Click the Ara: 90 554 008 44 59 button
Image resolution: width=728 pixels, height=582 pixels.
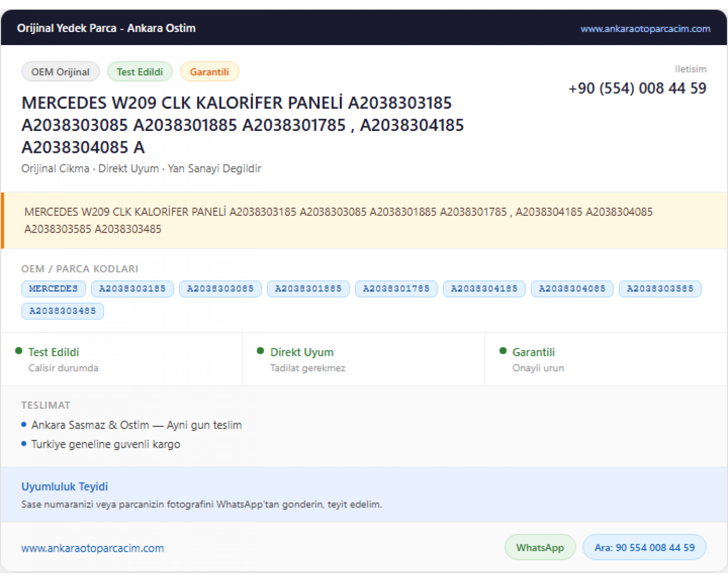click(x=645, y=548)
